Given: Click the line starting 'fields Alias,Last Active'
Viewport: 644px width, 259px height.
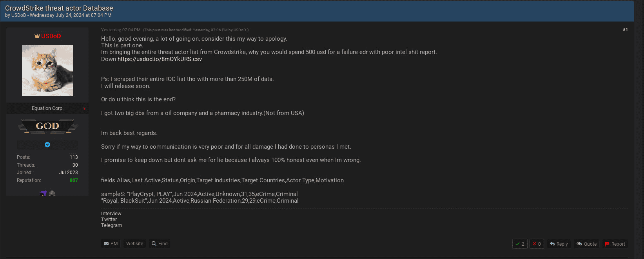Looking at the screenshot, I should (x=222, y=180).
